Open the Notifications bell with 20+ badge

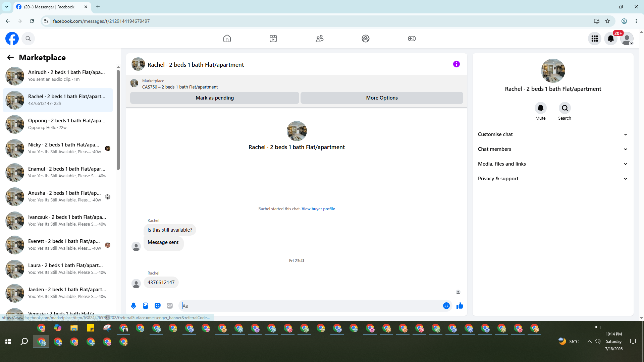[x=611, y=39]
